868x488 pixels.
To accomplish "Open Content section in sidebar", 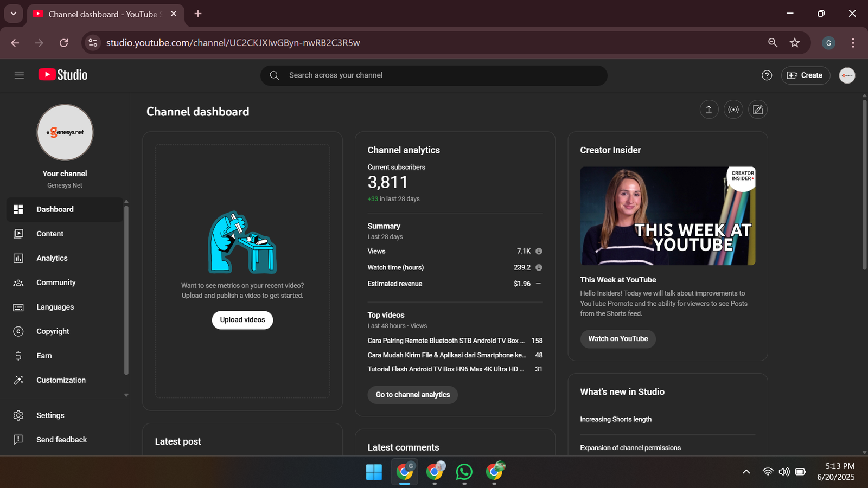I will [65, 234].
